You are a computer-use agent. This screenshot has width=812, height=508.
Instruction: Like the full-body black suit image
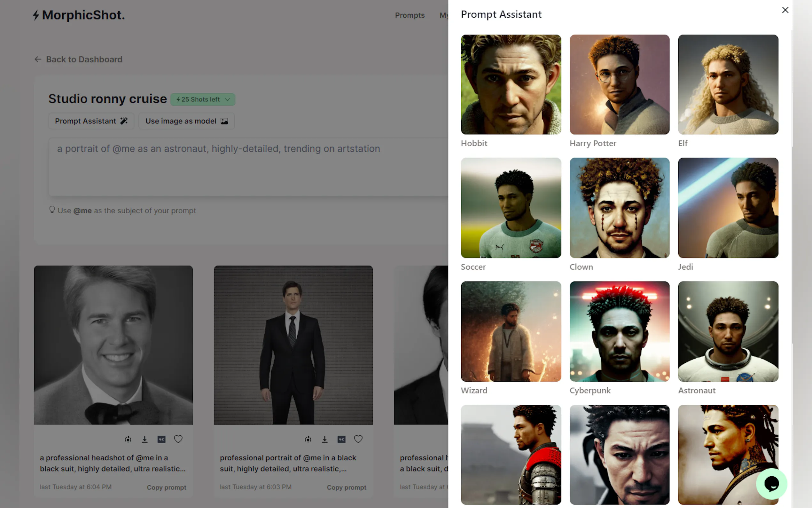tap(358, 439)
